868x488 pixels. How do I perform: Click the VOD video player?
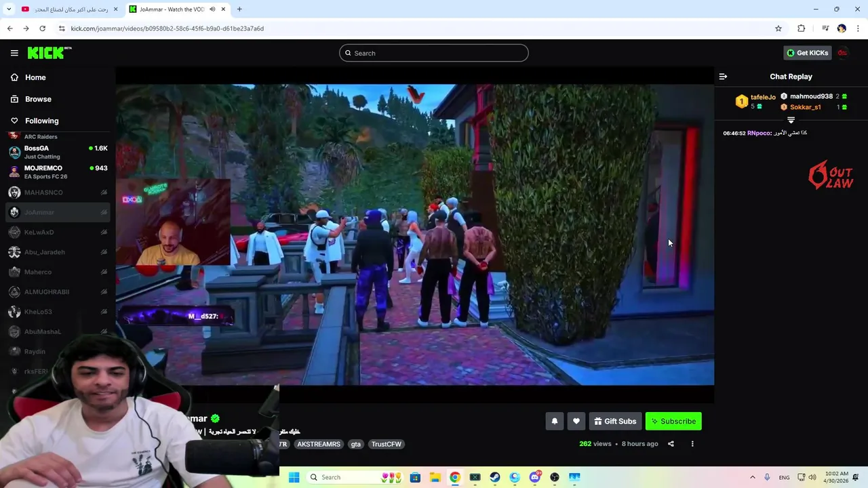click(414, 235)
